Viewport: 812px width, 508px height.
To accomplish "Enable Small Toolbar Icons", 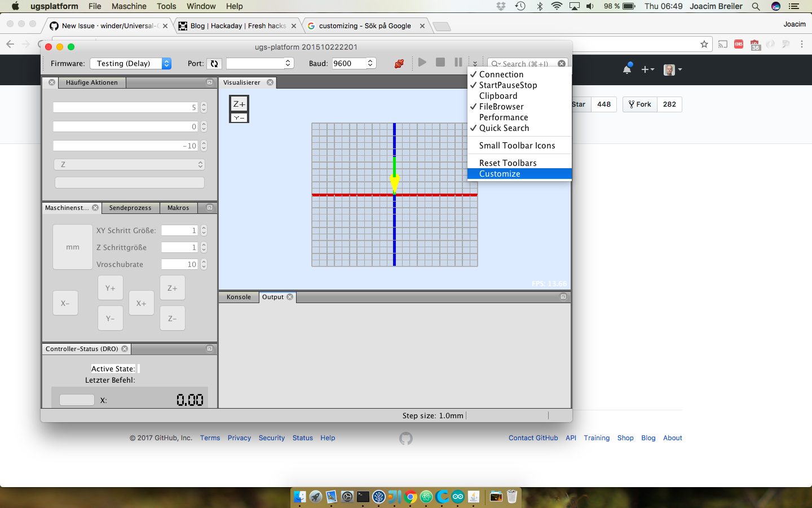I will pos(519,146).
